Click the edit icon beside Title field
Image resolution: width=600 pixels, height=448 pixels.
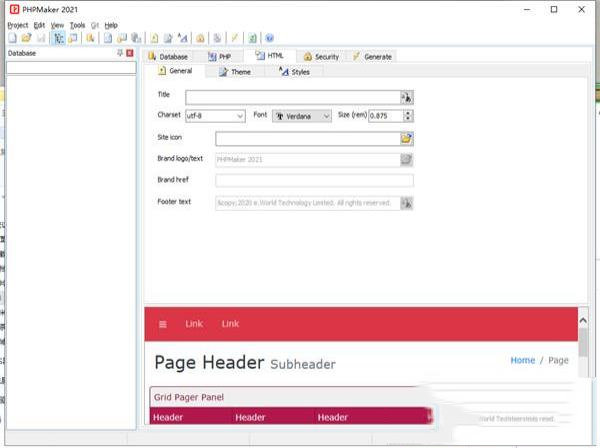click(x=406, y=96)
